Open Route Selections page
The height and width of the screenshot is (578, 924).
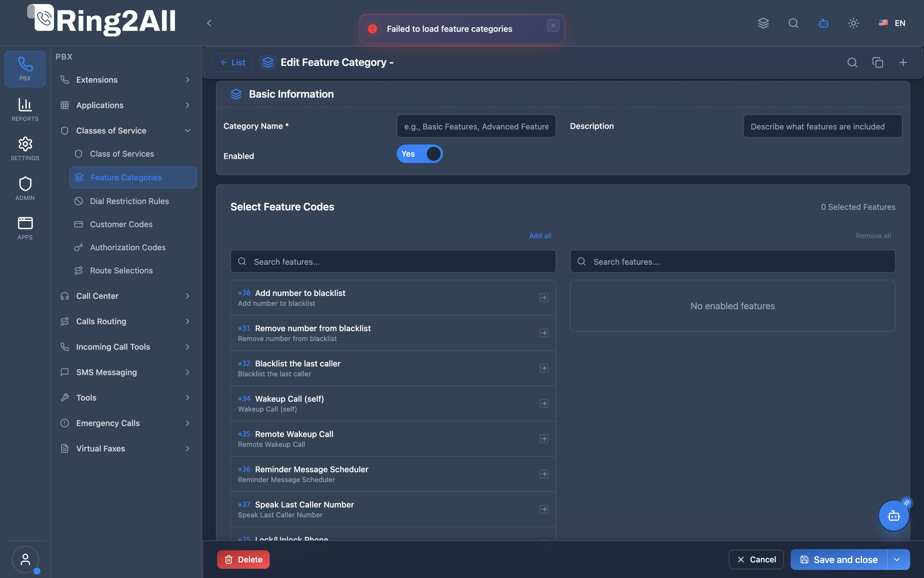pos(133,271)
